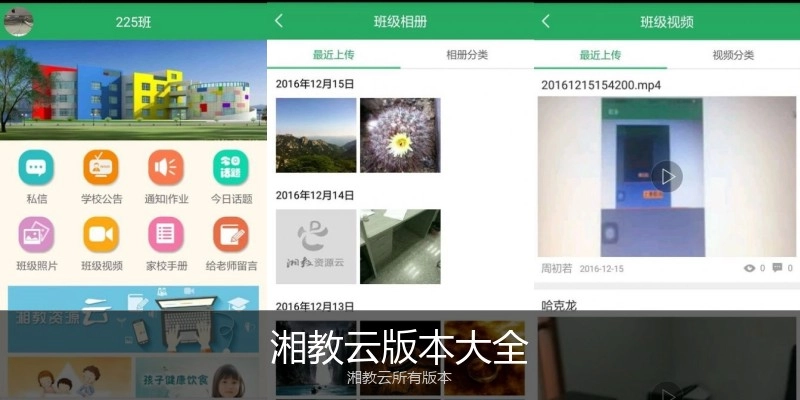This screenshot has height=400, width=800.
Task: Open the school building banner image
Action: point(133,90)
